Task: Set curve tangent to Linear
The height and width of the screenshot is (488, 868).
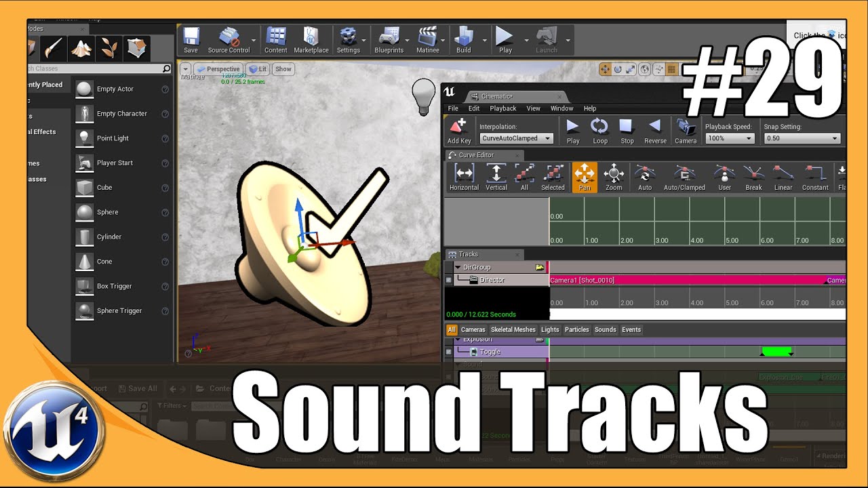Action: point(783,178)
